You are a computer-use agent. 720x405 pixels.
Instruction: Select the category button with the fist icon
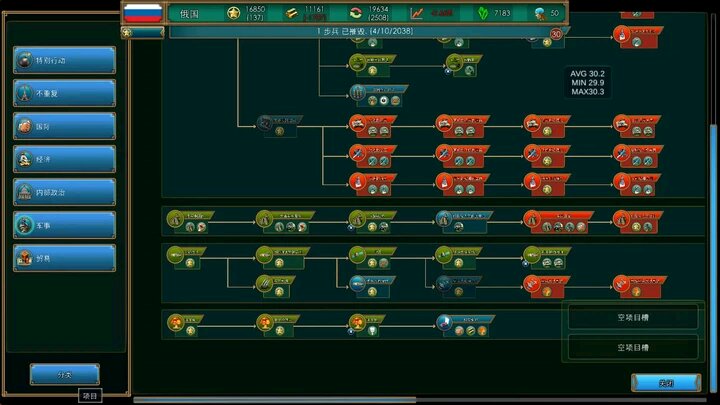[x=64, y=126]
